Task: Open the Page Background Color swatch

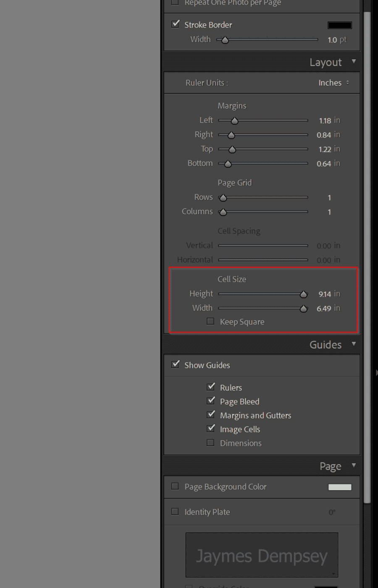Action: coord(340,487)
